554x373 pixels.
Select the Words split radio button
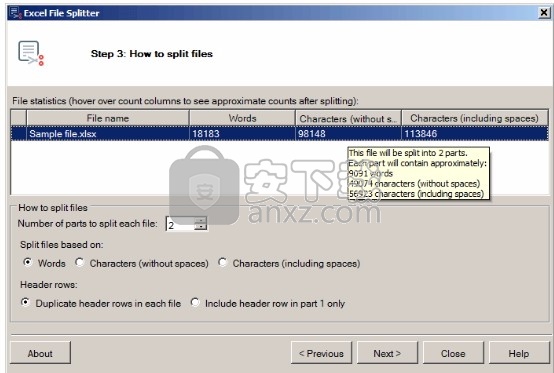click(27, 262)
